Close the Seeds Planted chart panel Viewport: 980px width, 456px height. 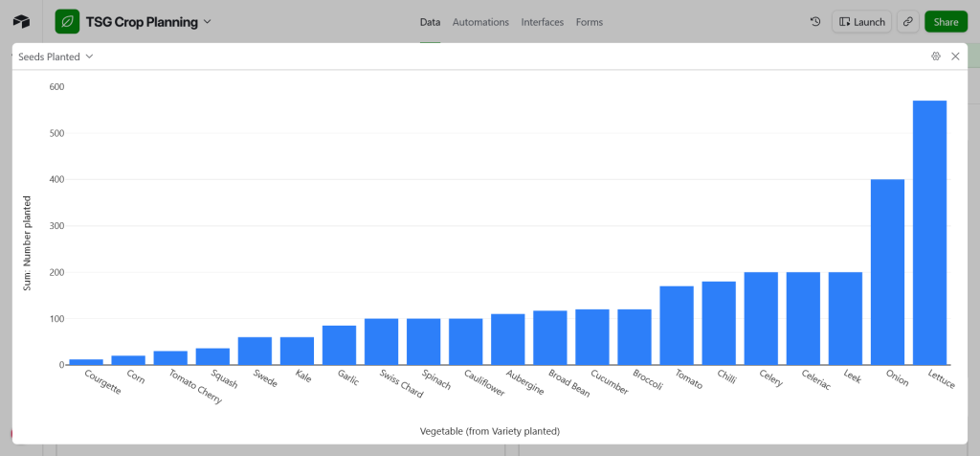(x=955, y=57)
